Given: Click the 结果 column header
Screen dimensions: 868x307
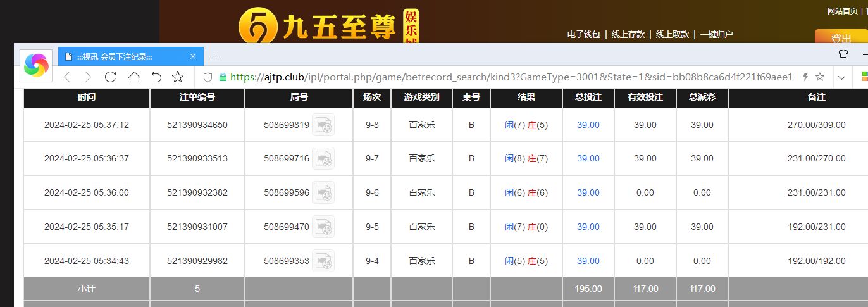Looking at the screenshot, I should click(526, 98).
